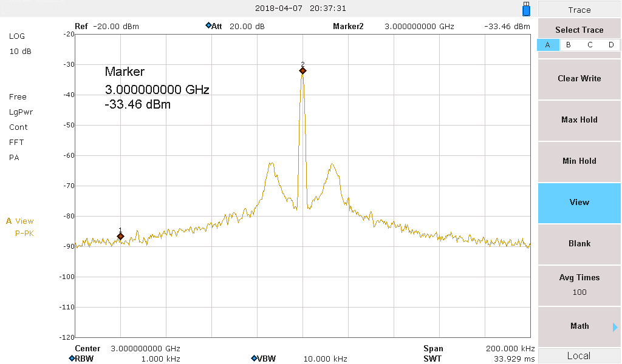Select trace D tab

(x=611, y=45)
